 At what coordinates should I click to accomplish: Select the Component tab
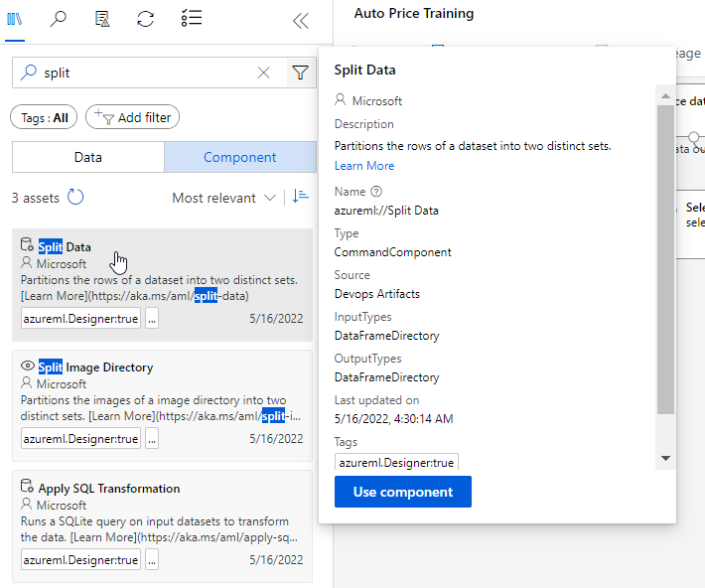(x=239, y=157)
